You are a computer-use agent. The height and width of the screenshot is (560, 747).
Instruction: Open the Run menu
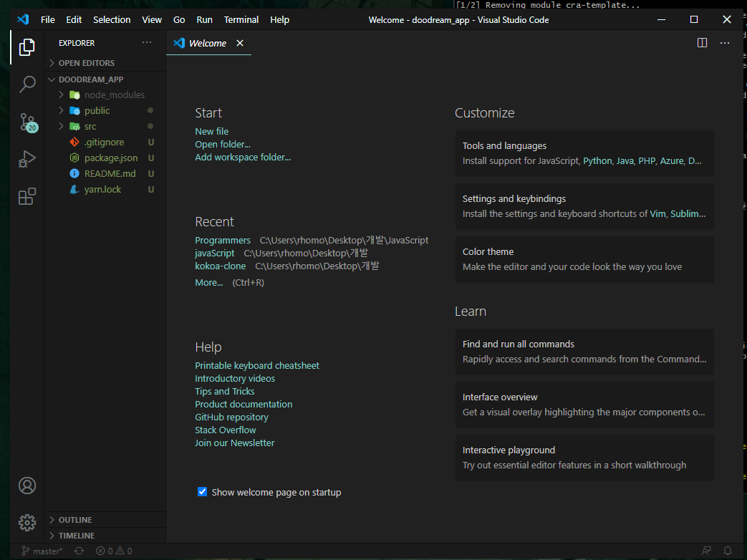click(x=204, y=19)
